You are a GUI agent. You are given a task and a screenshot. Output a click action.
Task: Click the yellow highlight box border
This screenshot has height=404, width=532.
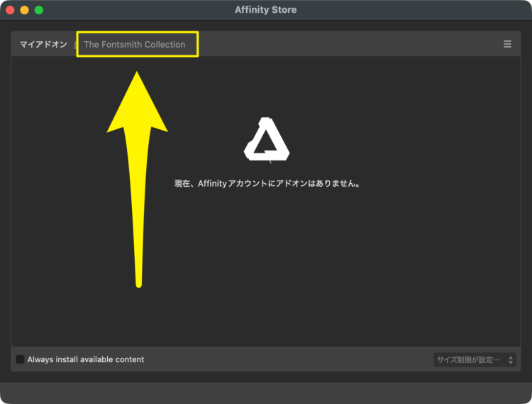pos(198,44)
